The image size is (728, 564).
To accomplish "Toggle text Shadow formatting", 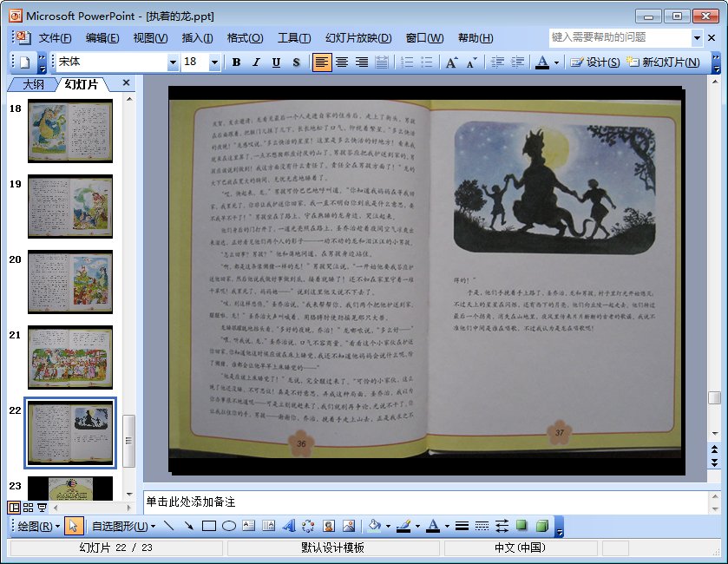I will 296,62.
